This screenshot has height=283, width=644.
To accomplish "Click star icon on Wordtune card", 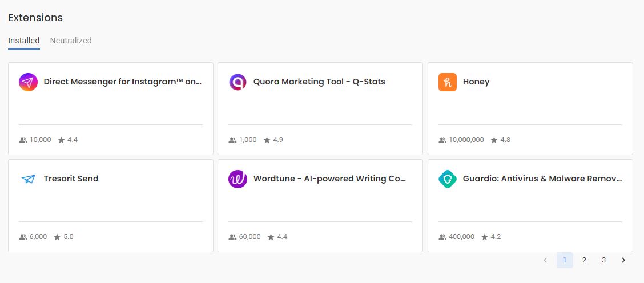I will coord(271,237).
